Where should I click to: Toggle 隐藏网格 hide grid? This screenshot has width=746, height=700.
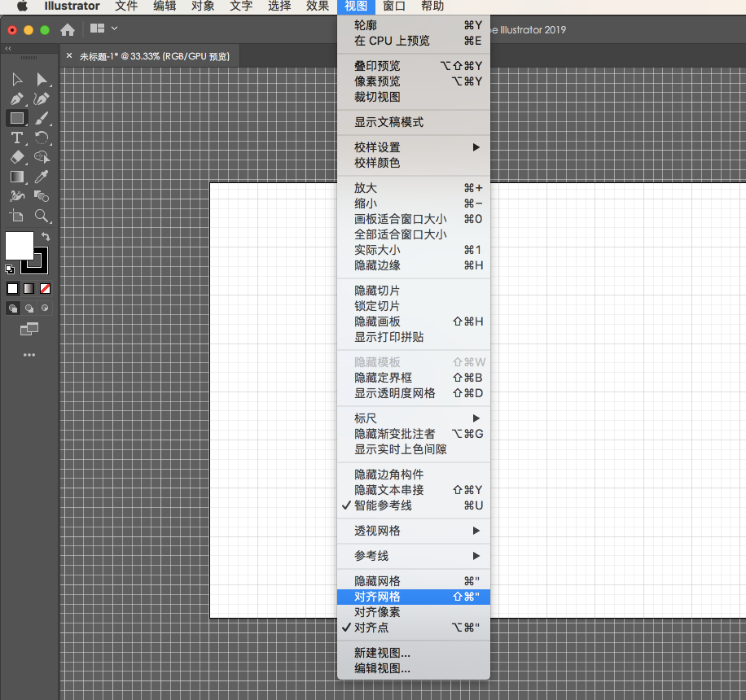(x=414, y=581)
